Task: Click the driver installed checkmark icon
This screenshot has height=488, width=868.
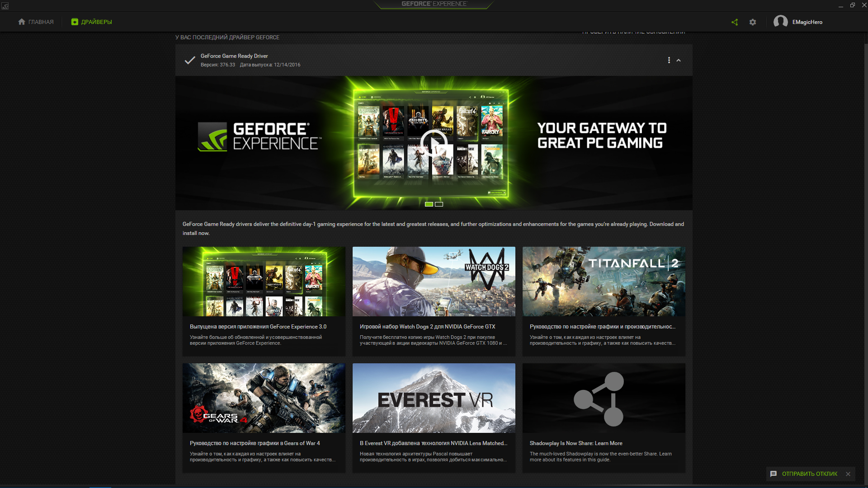Action: 190,60
